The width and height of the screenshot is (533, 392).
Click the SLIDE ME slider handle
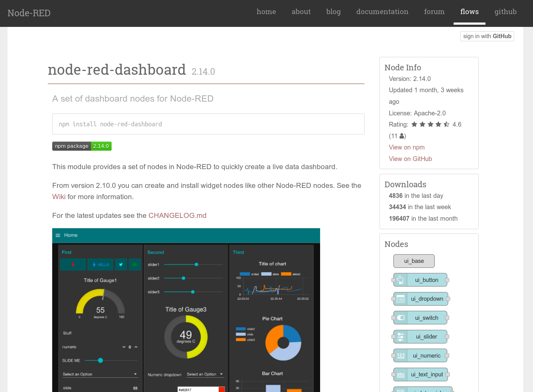point(100,360)
